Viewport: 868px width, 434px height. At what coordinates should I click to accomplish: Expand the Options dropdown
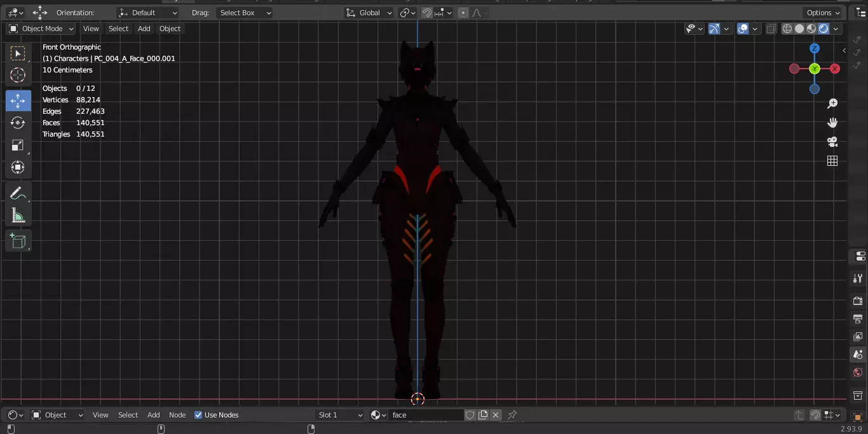tap(824, 13)
